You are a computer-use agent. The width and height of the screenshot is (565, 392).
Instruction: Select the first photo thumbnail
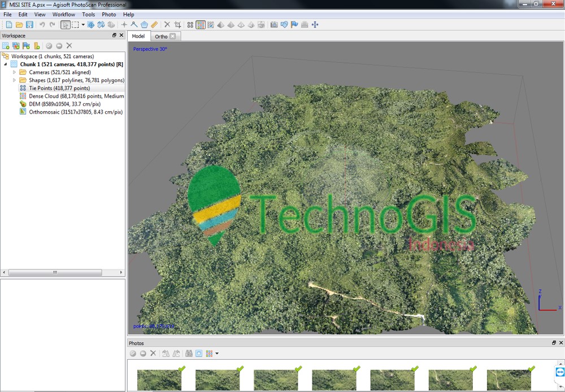coord(159,380)
